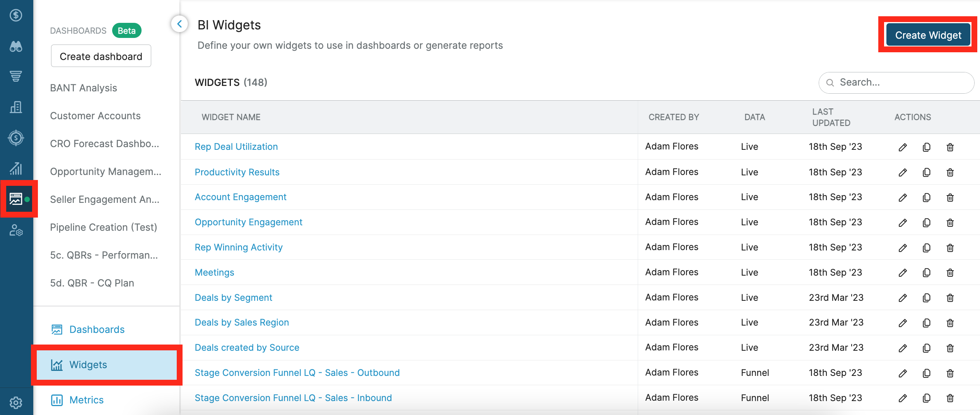Image resolution: width=980 pixels, height=415 pixels.
Task: Delete the Opportunity Engagement widget
Action: (x=950, y=223)
